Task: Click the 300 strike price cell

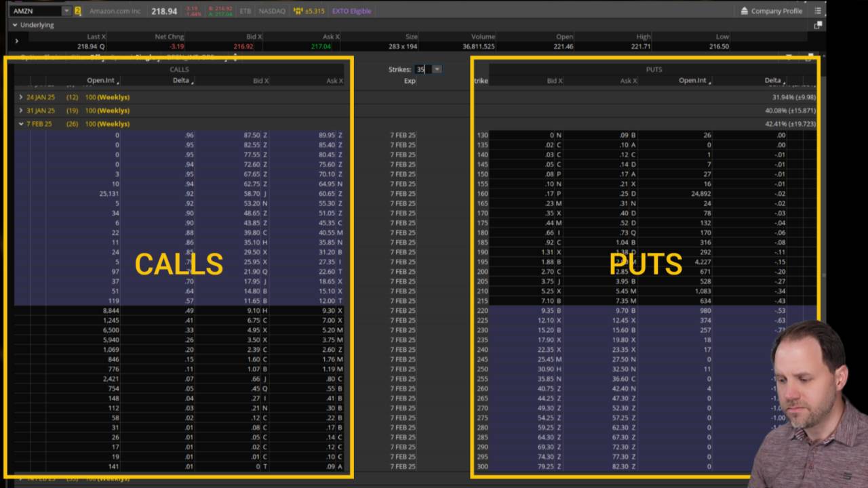Action: 482,467
